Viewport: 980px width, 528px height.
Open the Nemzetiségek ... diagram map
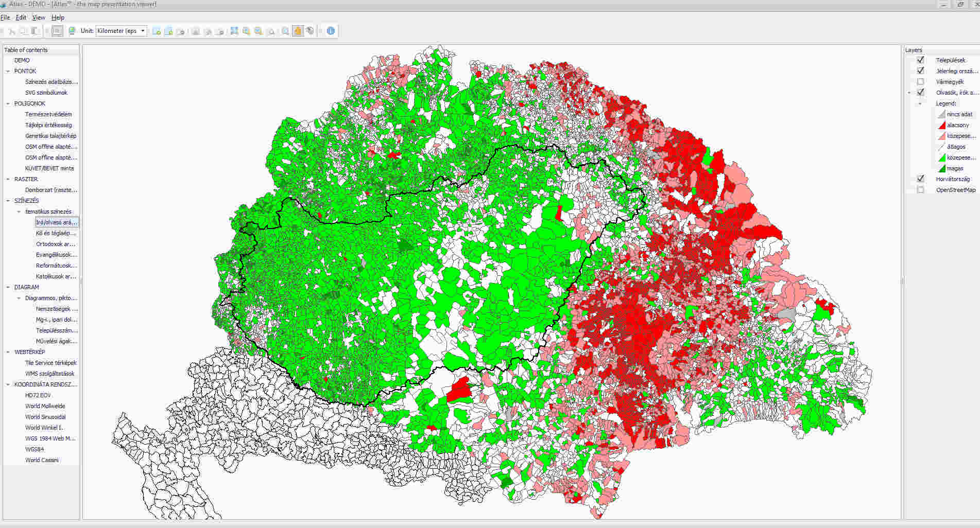coord(57,309)
